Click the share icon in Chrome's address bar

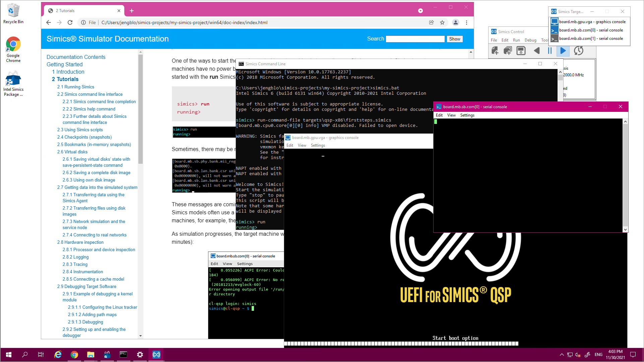pos(431,22)
